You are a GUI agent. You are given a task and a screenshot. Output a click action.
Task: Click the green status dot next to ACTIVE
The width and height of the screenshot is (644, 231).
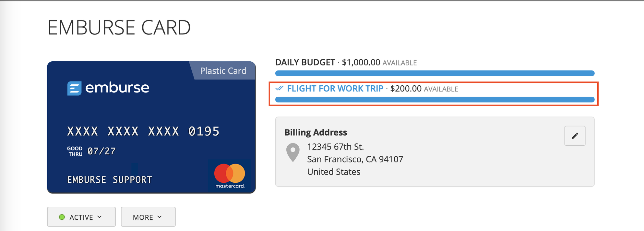62,217
